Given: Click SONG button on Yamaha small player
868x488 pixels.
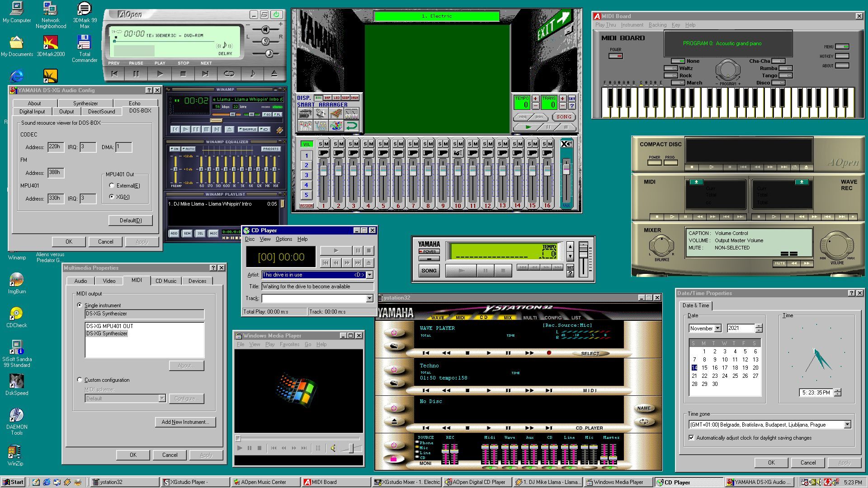Looking at the screenshot, I should point(429,271).
